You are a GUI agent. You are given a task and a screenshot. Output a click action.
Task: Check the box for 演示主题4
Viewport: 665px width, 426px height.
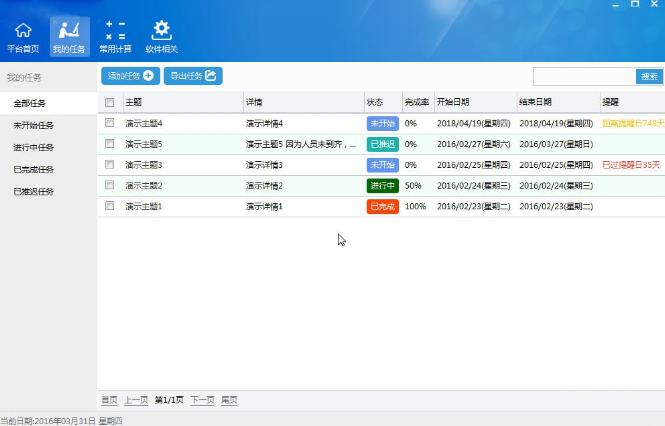pos(110,123)
